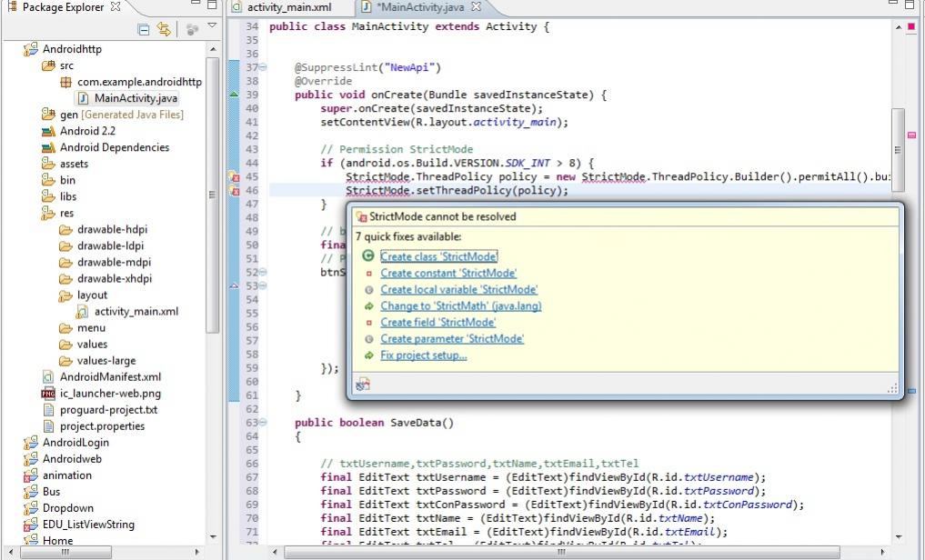Viewport: 925px width, 560px height.
Task: Select AndroidManifest.xml file
Action: point(110,376)
